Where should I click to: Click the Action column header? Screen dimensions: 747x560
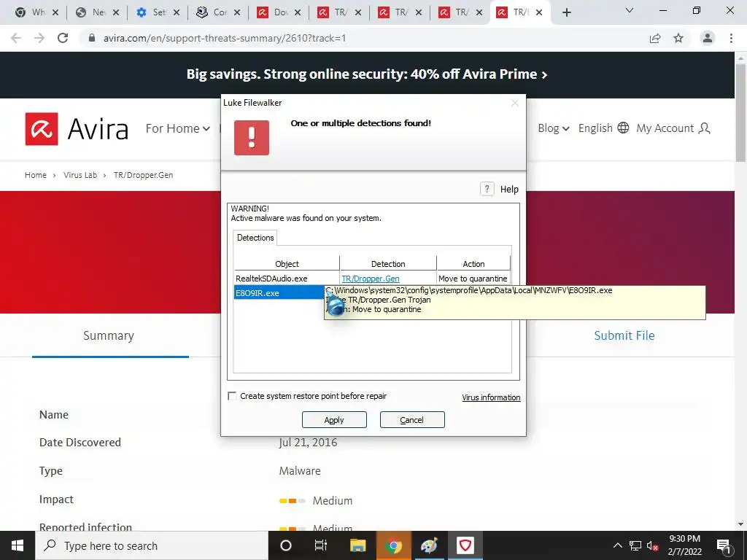[473, 264]
